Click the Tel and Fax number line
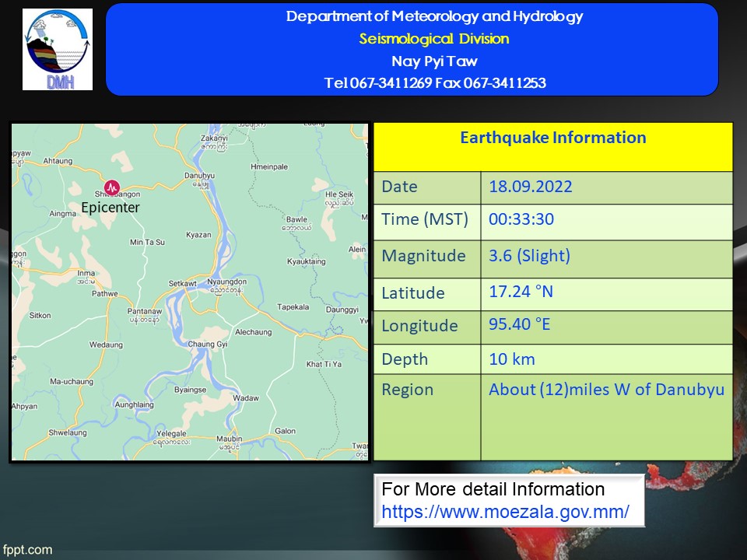Viewport: 747px width, 560px height. click(435, 83)
